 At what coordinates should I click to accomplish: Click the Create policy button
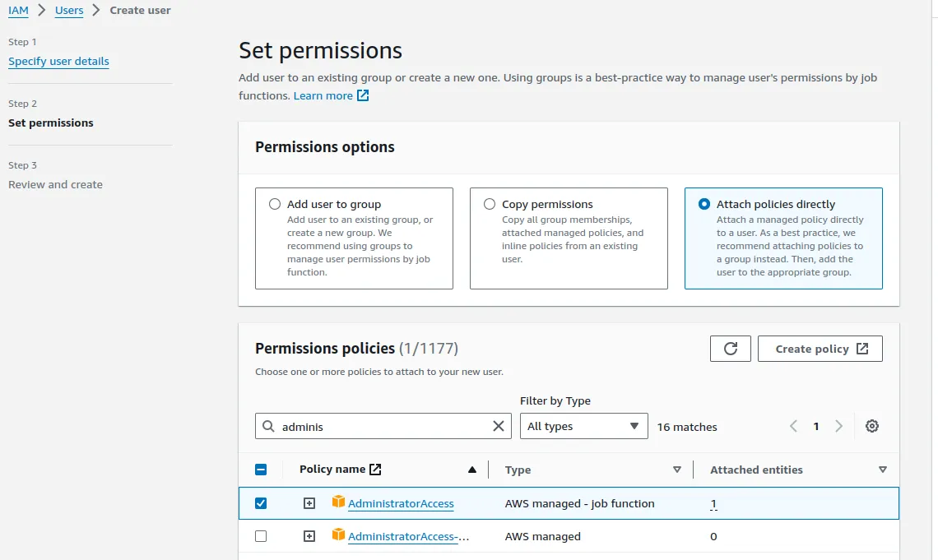click(820, 348)
